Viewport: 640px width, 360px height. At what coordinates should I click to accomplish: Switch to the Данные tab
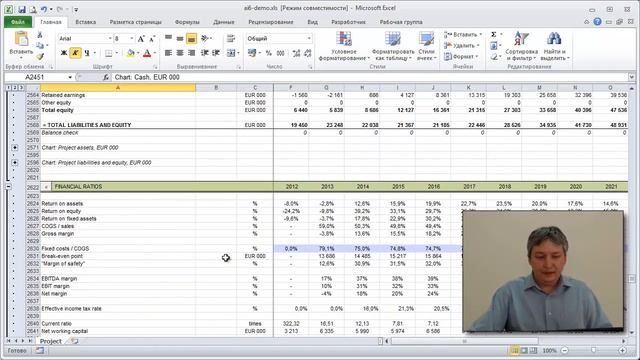click(224, 22)
